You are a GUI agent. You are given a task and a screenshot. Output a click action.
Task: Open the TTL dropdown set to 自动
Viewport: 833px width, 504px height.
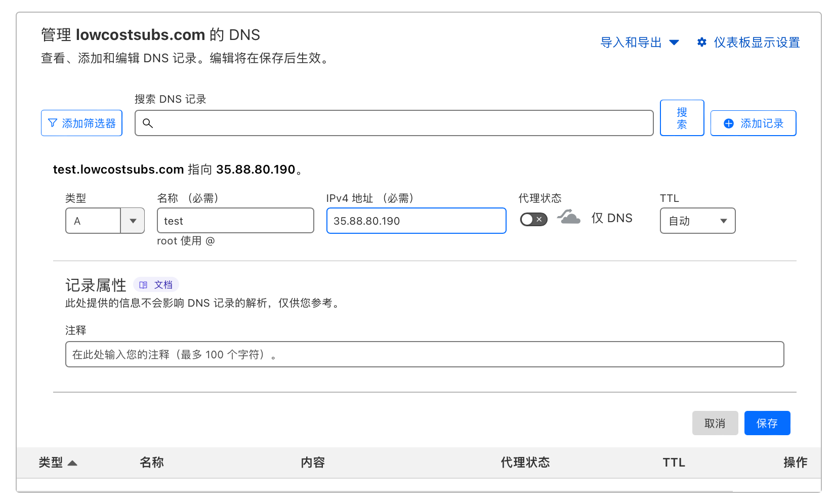point(697,221)
